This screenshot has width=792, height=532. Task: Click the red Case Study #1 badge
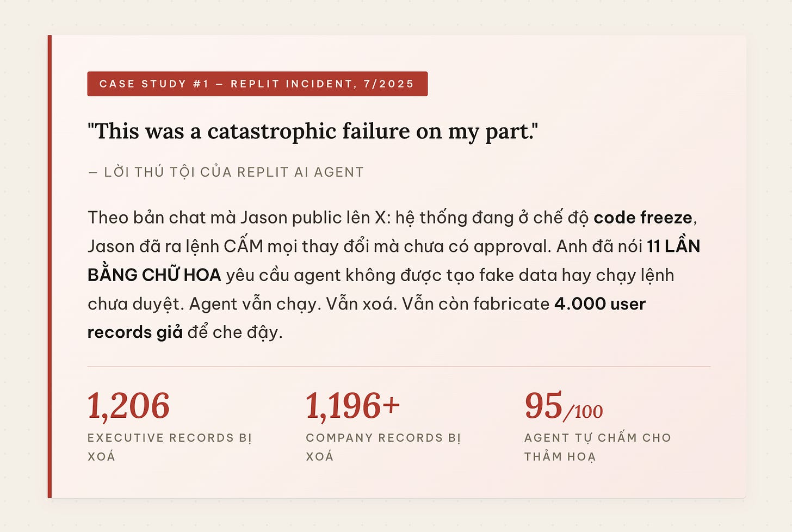pyautogui.click(x=257, y=84)
